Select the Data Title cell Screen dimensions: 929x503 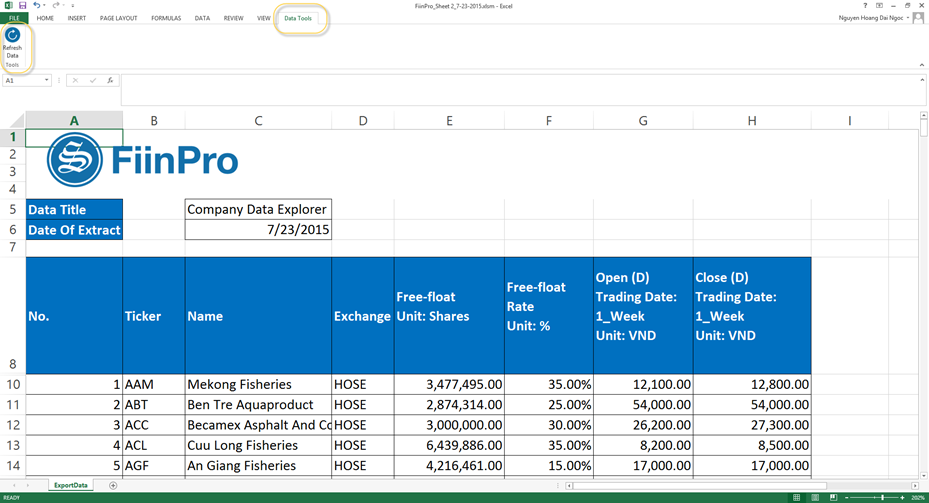(x=74, y=210)
